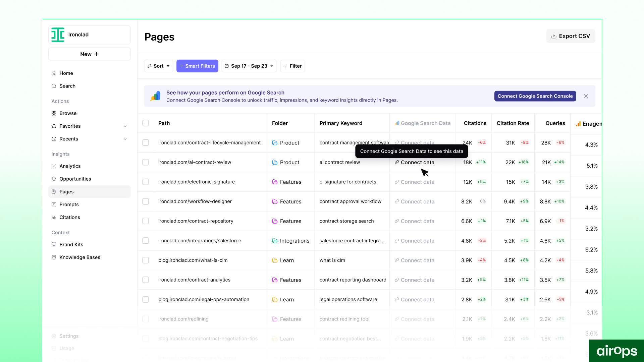644x362 pixels.
Task: Open Analytics in the sidebar
Action: click(x=70, y=166)
